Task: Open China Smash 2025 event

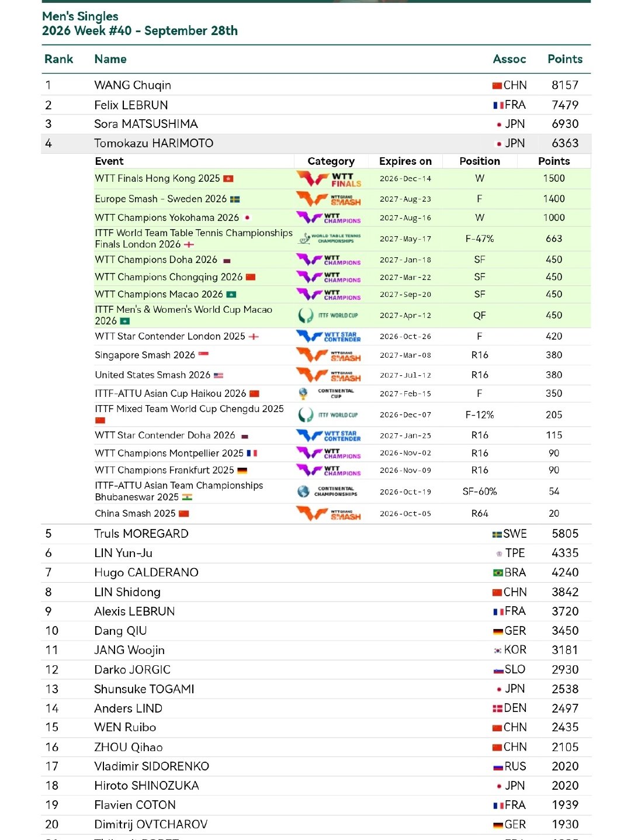Action: pyautogui.click(x=135, y=513)
